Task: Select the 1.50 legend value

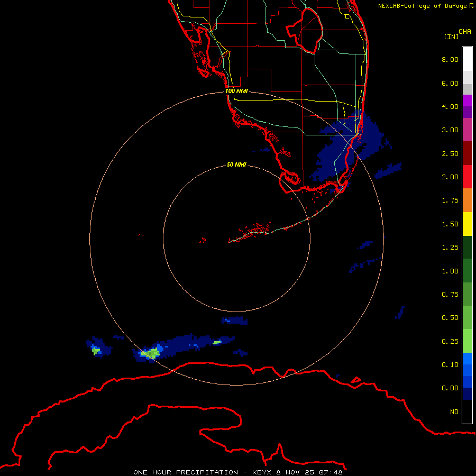Action: tap(450, 224)
